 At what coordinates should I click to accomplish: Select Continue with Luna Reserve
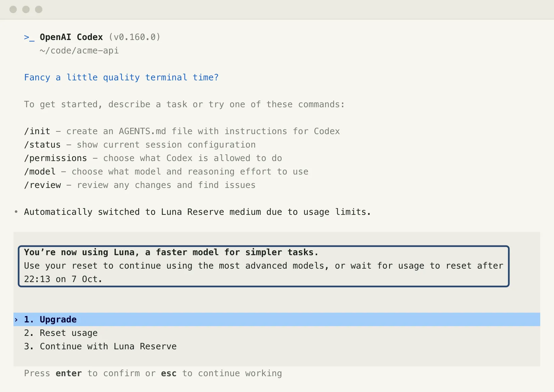click(x=277, y=346)
